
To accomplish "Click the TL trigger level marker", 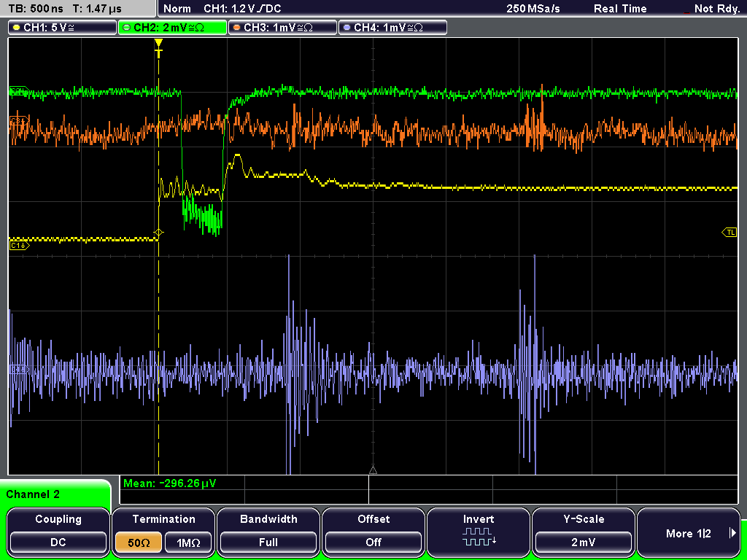I will click(x=729, y=233).
